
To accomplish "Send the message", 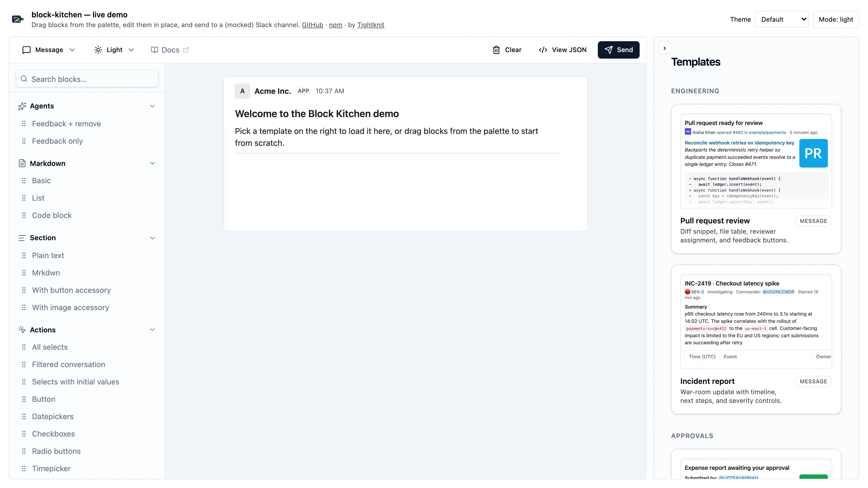I will pyautogui.click(x=618, y=50).
